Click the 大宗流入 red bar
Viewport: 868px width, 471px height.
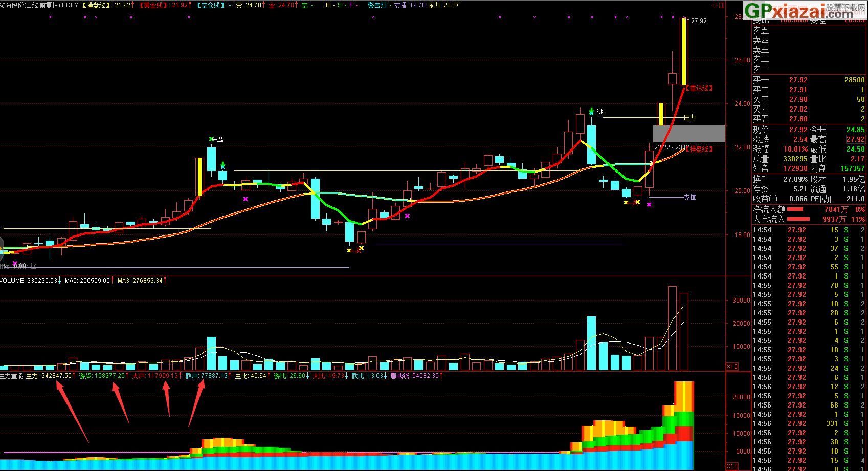coord(798,219)
